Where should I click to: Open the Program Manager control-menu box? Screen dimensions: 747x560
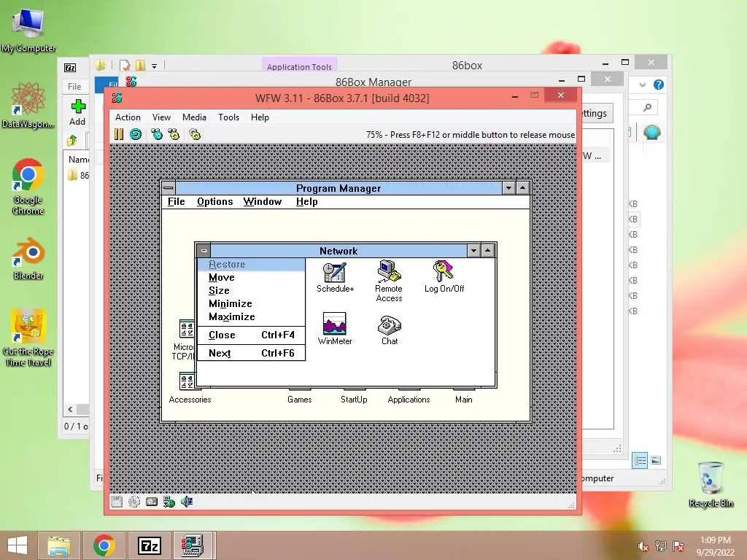click(x=169, y=187)
